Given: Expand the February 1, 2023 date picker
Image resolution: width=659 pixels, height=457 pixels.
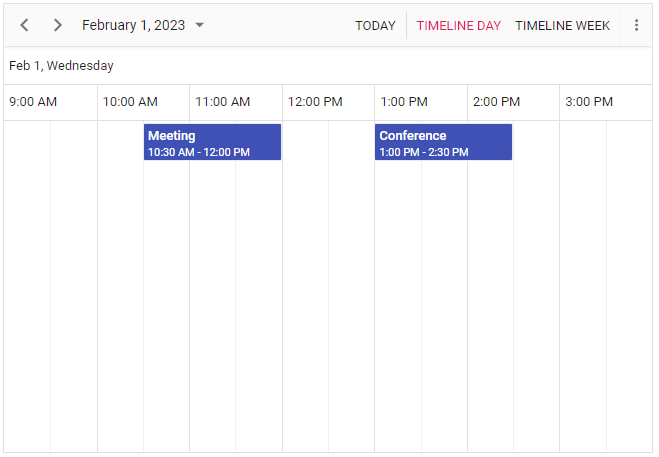Looking at the screenshot, I should [133, 25].
